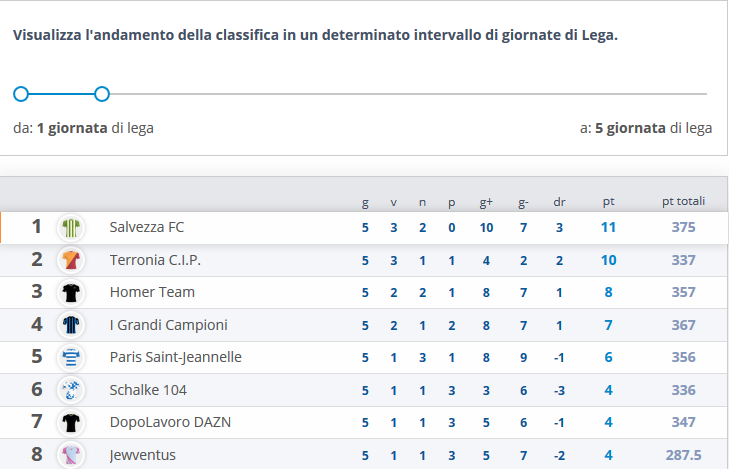Open Homer Team name link
Screen dimensions: 729x469
pyautogui.click(x=152, y=292)
